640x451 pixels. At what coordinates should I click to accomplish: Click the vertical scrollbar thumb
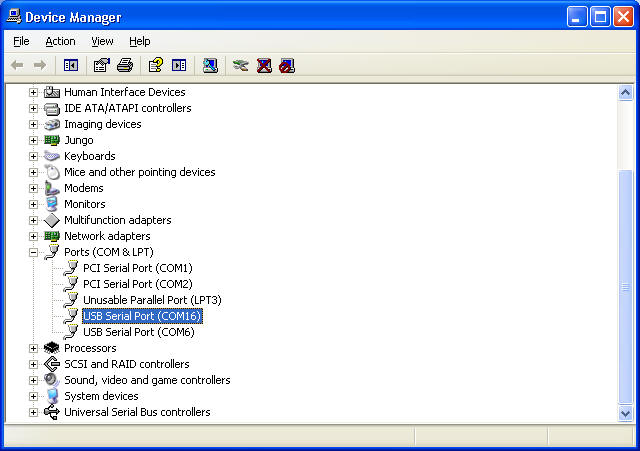point(625,287)
